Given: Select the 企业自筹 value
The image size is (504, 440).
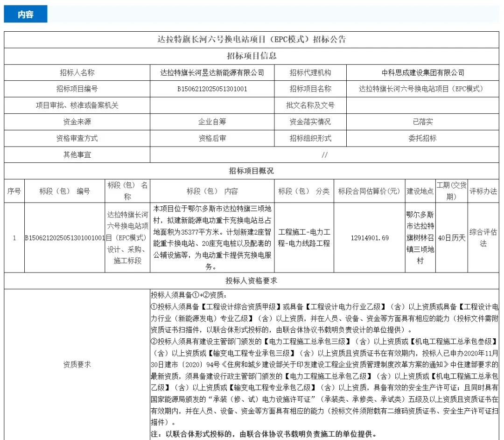Looking at the screenshot, I should [x=212, y=121].
